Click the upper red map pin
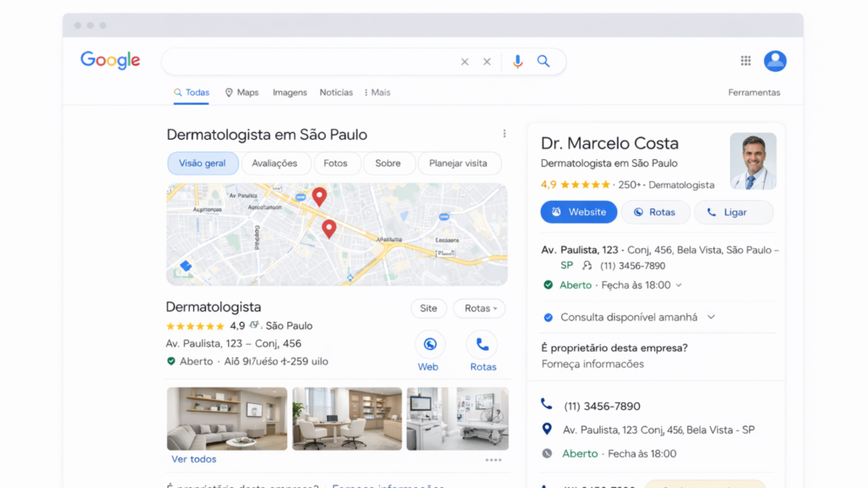868x488 pixels. 320,197
